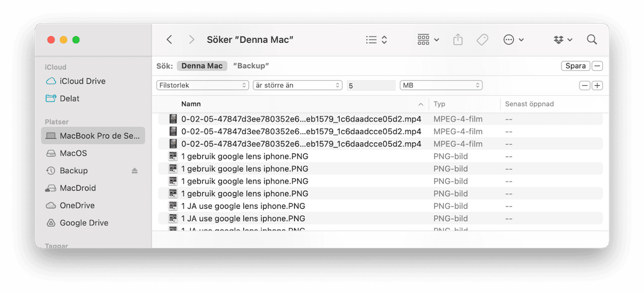This screenshot has width=644, height=294.
Task: Open the group-by grid icon menu
Action: (x=428, y=40)
